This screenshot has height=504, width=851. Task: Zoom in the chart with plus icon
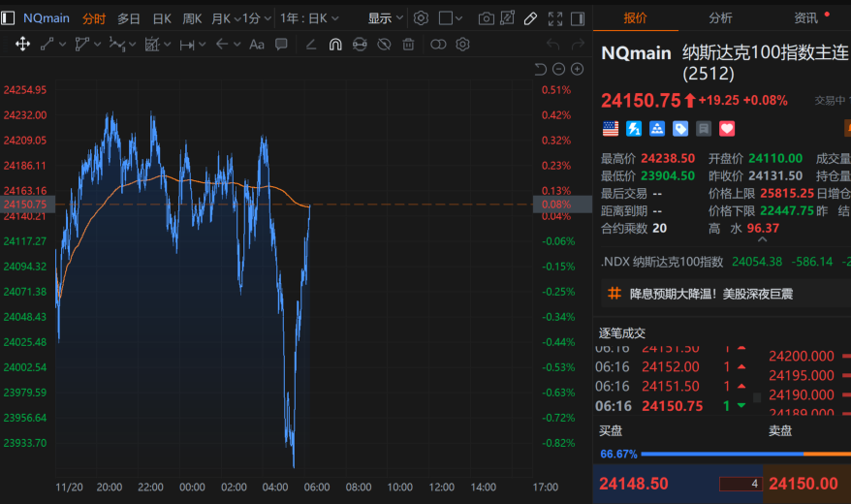click(x=578, y=69)
